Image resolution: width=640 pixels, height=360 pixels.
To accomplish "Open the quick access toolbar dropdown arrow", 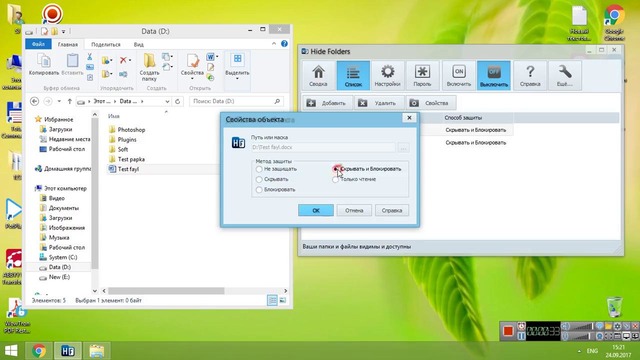I will [63, 31].
